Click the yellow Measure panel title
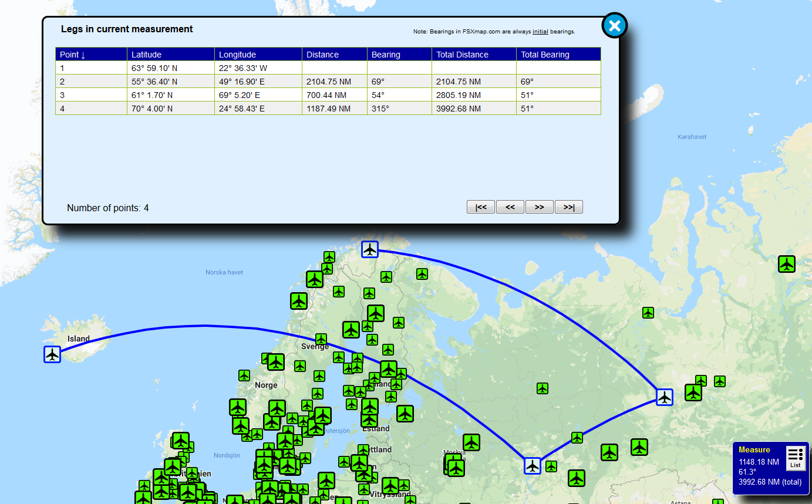812x504 pixels. pyautogui.click(x=754, y=450)
